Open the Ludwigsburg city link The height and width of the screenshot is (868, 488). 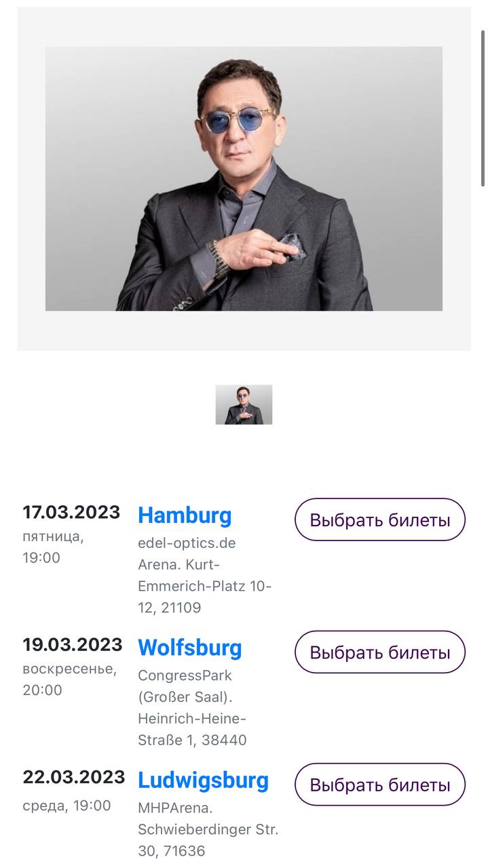(x=203, y=780)
